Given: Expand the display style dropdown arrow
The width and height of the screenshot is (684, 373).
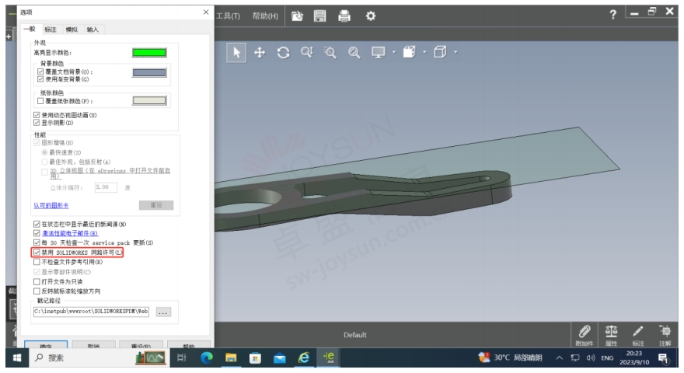Looking at the screenshot, I should coord(424,52).
